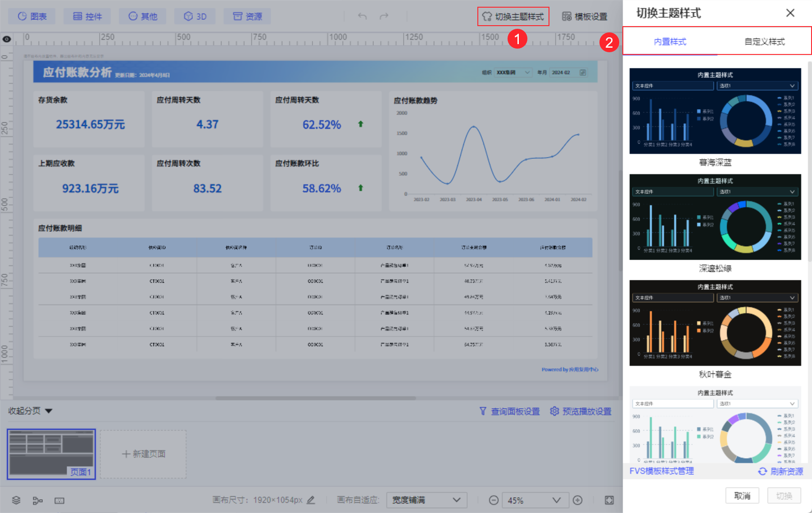This screenshot has height=513, width=812.
Task: Select the 应付账款分析 title text
Action: pyautogui.click(x=77, y=72)
